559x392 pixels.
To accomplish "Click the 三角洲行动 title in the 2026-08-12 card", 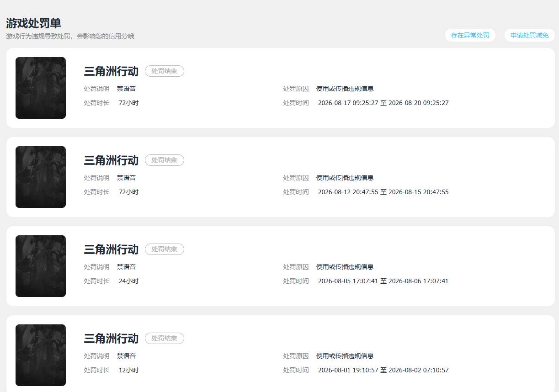I will click(111, 160).
